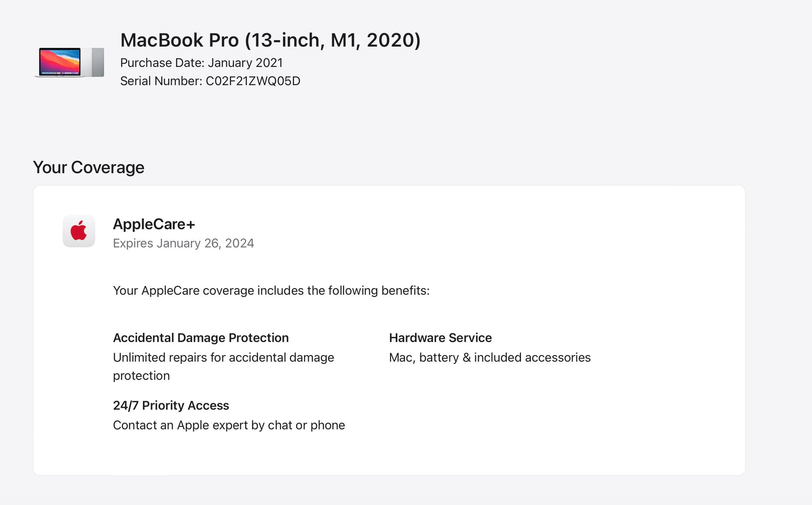Select the serial number value C02F21ZWQ05D
The height and width of the screenshot is (505, 812).
(x=253, y=81)
